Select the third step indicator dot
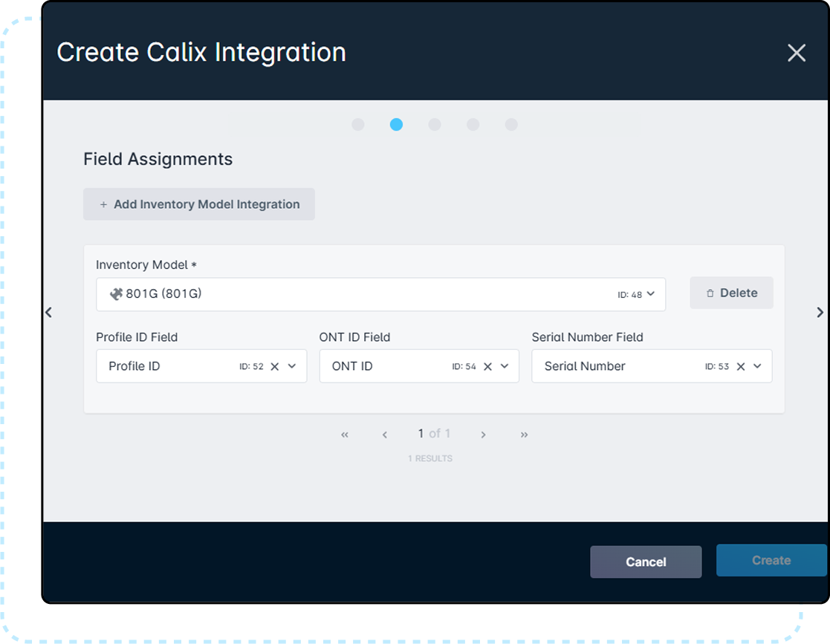Screen dimensions: 830x644 (x=435, y=125)
